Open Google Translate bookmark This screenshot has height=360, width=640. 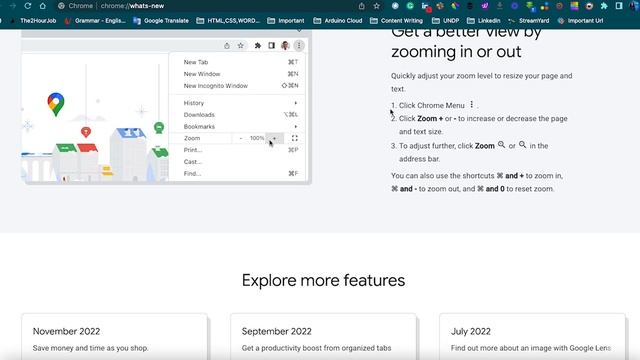(x=161, y=20)
